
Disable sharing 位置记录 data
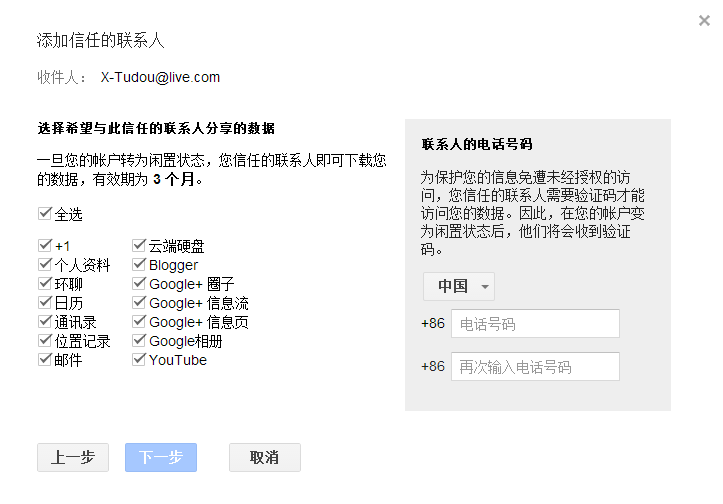tap(44, 341)
